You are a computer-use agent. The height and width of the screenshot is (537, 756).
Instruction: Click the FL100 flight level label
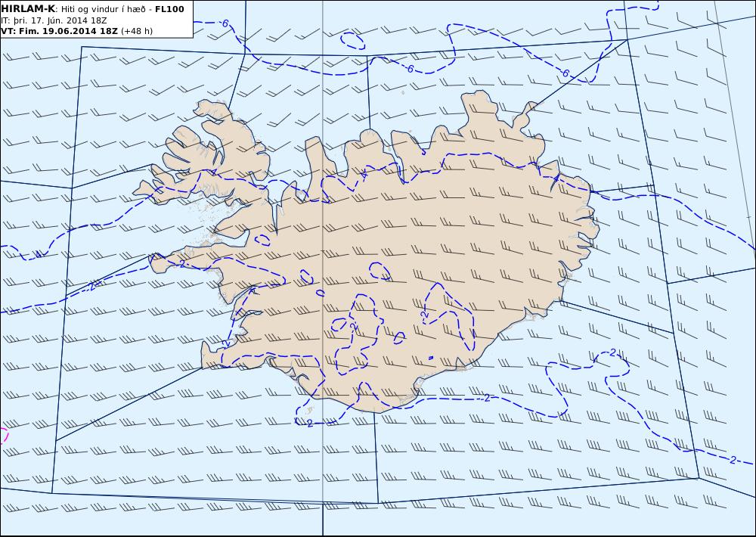click(x=169, y=9)
